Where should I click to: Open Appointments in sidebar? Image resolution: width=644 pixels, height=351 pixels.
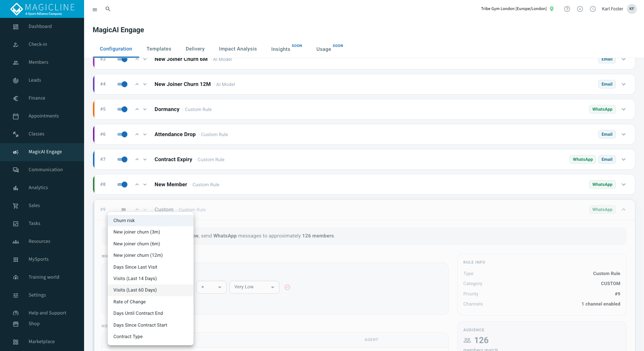click(42, 116)
